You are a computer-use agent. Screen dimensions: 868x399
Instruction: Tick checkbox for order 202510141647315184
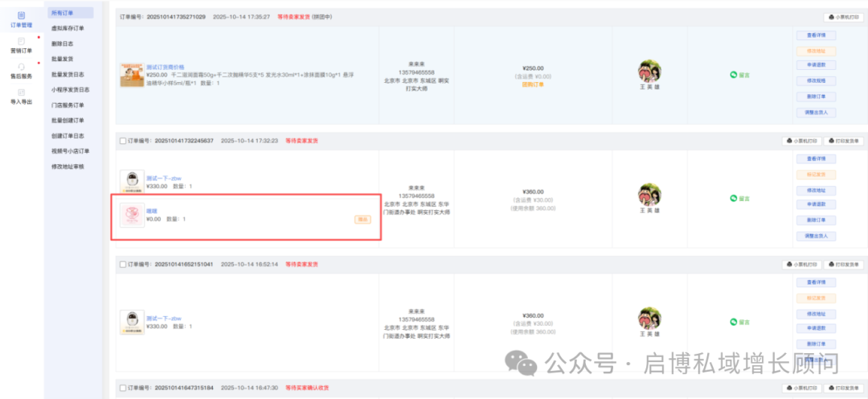click(x=122, y=388)
